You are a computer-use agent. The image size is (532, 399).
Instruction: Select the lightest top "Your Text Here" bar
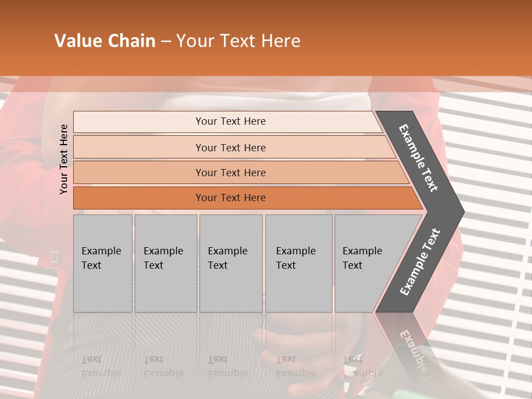[x=230, y=121]
